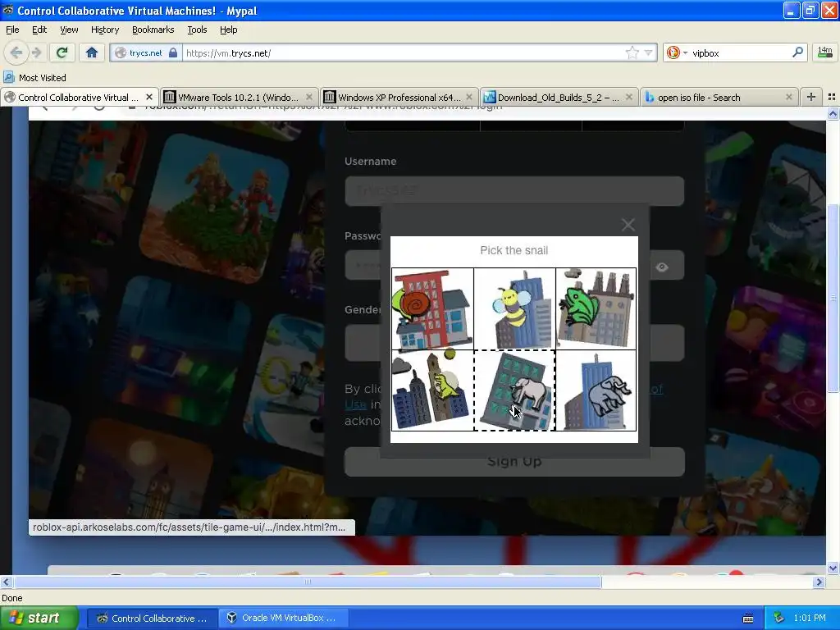Open the Help menu
The width and height of the screenshot is (840, 630).
coord(228,30)
